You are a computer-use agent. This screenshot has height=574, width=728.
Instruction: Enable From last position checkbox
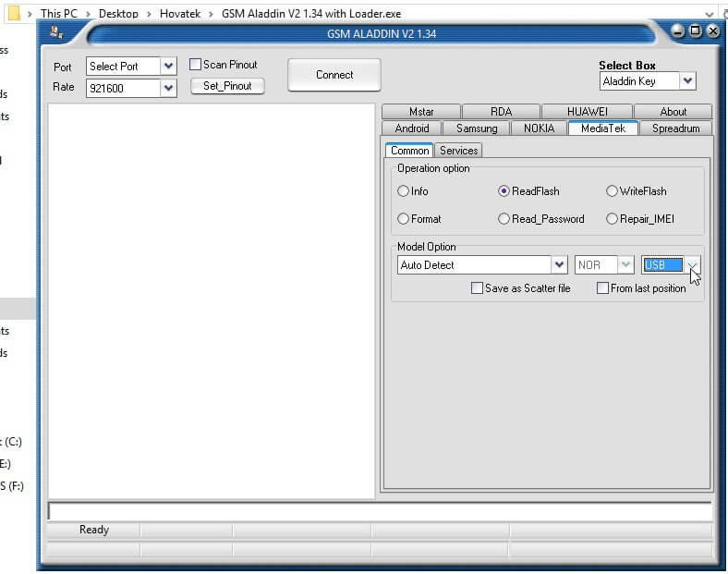[x=602, y=288]
